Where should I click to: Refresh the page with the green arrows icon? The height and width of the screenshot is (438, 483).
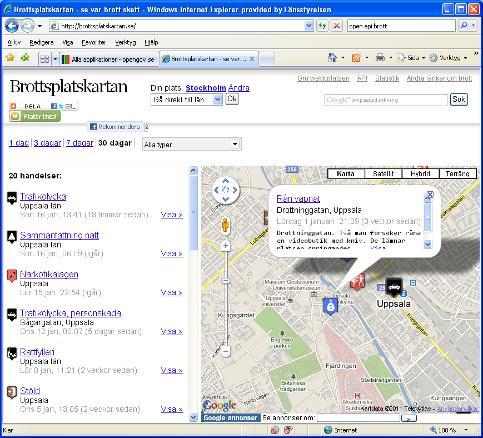(322, 26)
